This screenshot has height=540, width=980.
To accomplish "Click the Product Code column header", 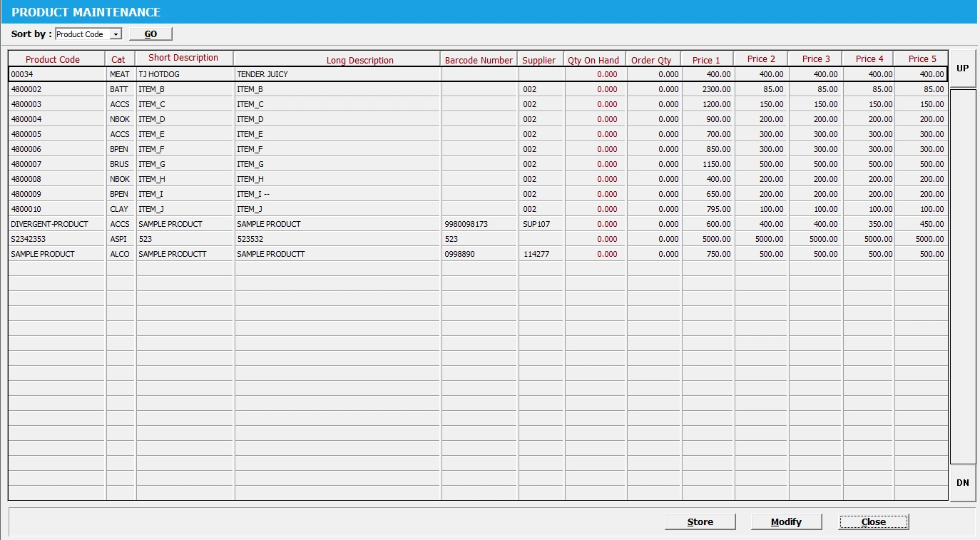I will tap(57, 59).
